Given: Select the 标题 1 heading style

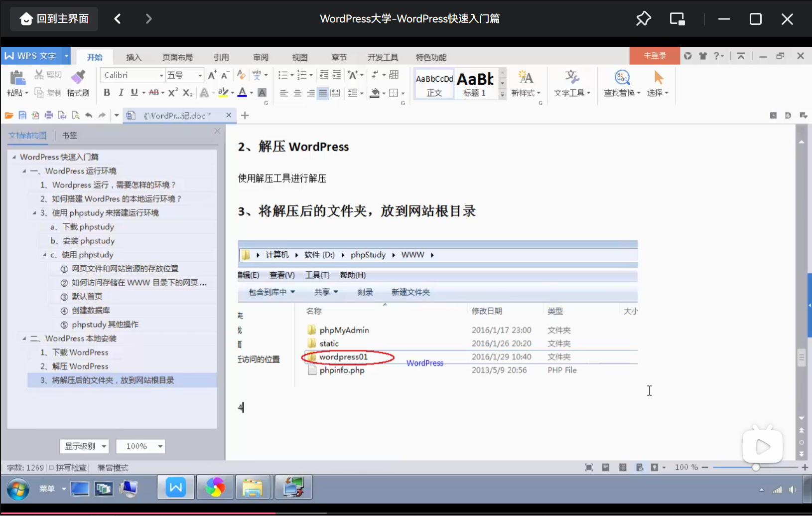Looking at the screenshot, I should (475, 84).
